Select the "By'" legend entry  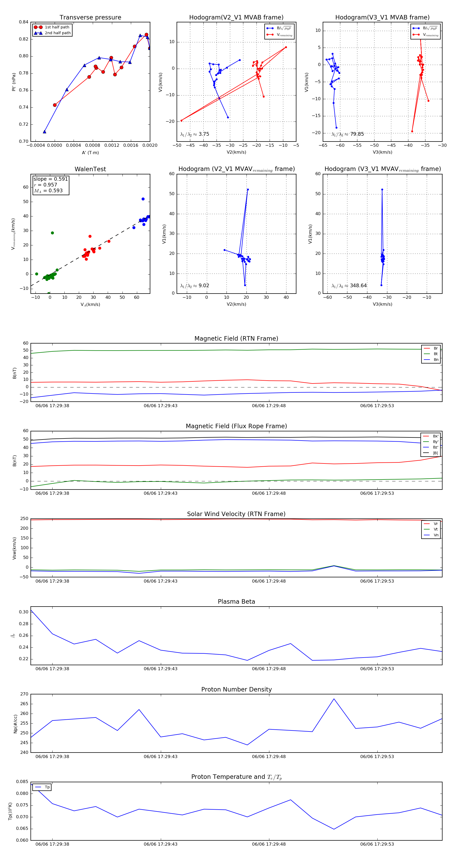[431, 442]
